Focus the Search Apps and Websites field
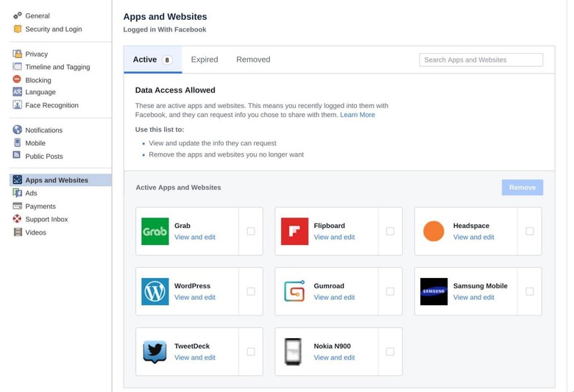Image resolution: width=574 pixels, height=392 pixels. point(481,60)
